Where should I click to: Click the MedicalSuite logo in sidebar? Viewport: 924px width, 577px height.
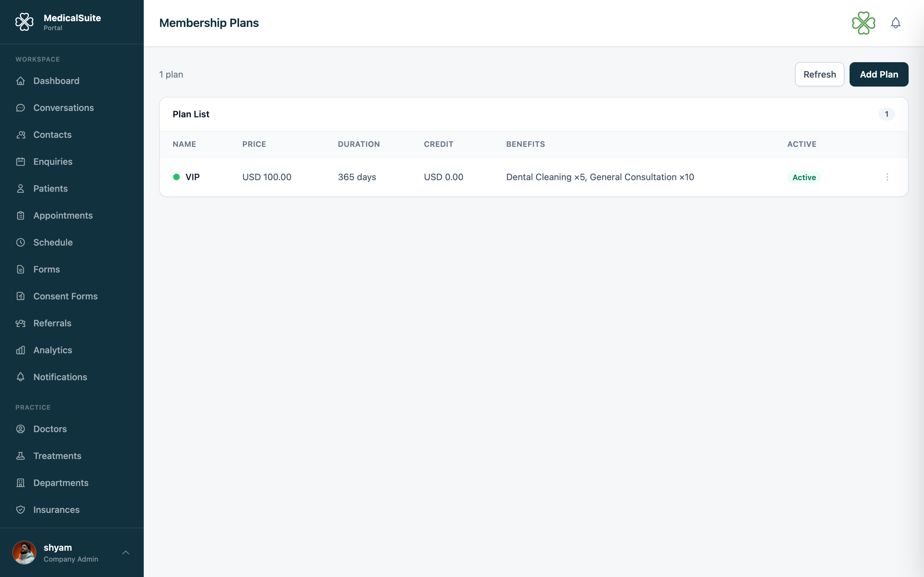point(24,22)
